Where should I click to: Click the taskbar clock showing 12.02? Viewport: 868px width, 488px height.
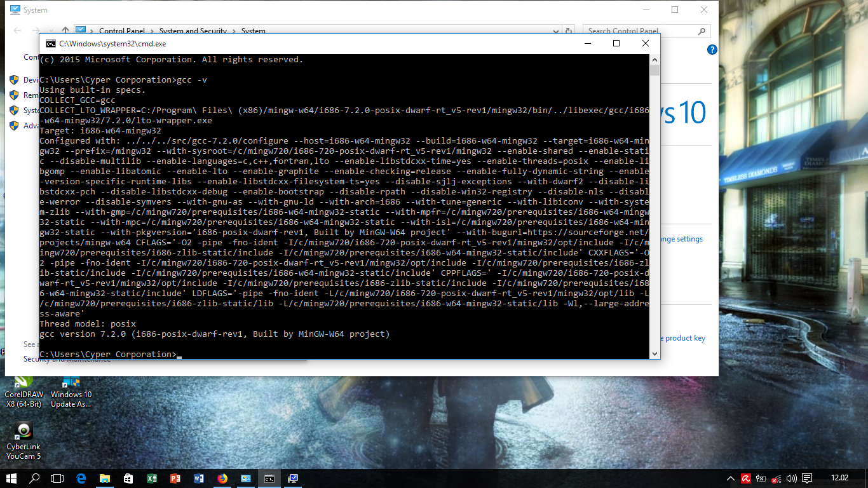839,478
